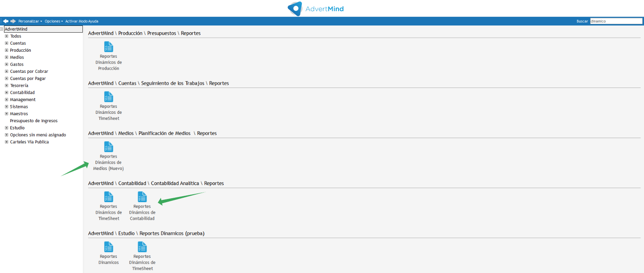This screenshot has height=273, width=644.
Task: Click the back navigation arrow
Action: coord(6,21)
